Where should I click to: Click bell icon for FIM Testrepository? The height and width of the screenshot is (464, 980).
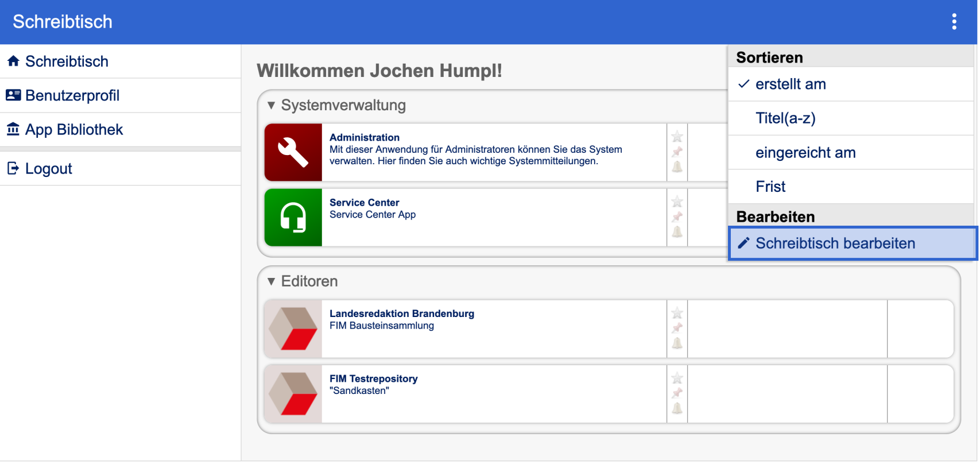[x=677, y=408]
